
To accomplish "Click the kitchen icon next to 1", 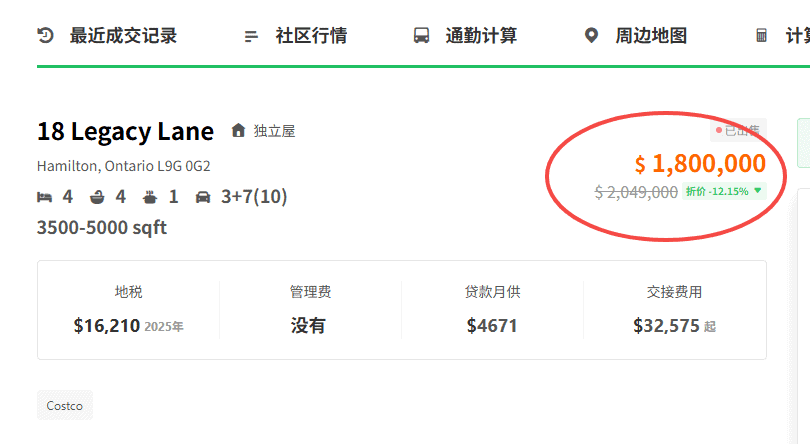I will click(x=150, y=196).
